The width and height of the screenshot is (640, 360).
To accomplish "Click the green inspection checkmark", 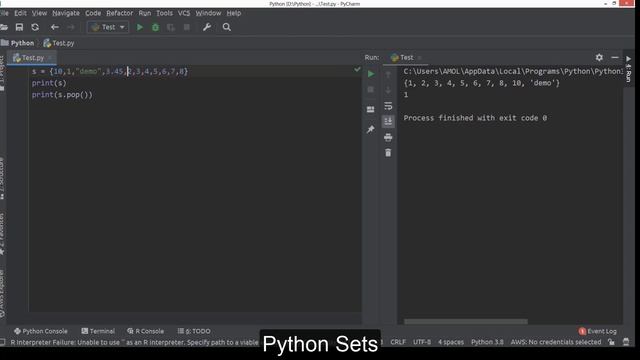I will click(x=357, y=70).
